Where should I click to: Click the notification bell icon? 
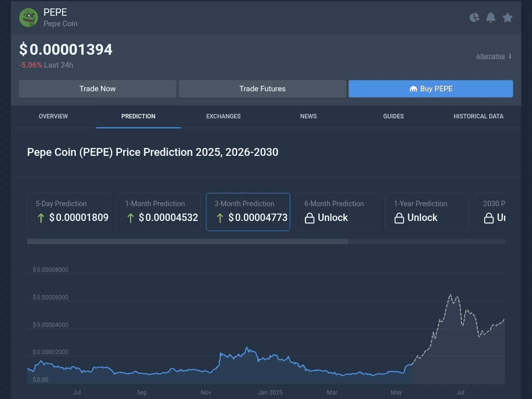491,17
